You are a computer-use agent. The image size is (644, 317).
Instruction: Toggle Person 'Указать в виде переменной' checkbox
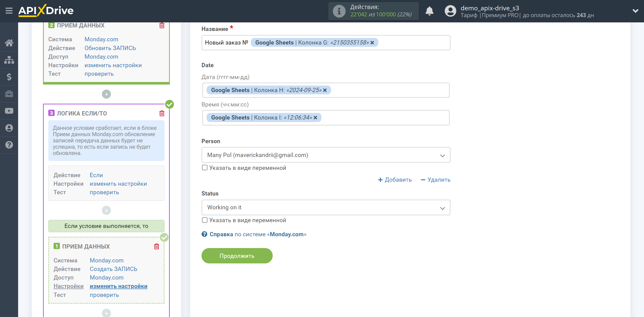[205, 168]
